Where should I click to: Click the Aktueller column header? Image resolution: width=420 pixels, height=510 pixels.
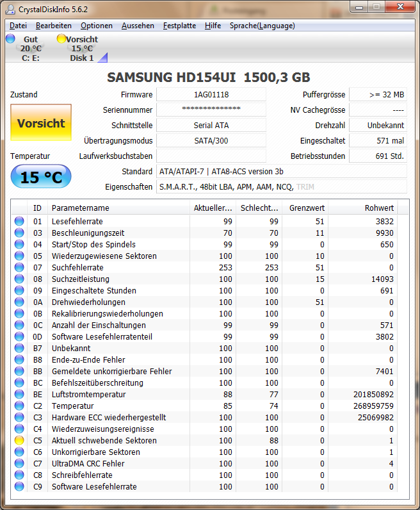pyautogui.click(x=213, y=208)
